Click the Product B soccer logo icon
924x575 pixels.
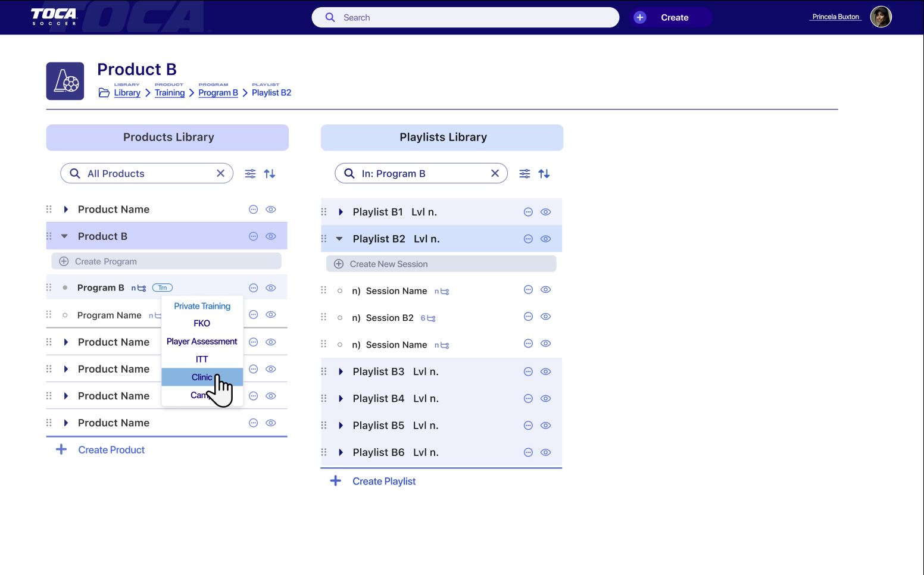65,81
